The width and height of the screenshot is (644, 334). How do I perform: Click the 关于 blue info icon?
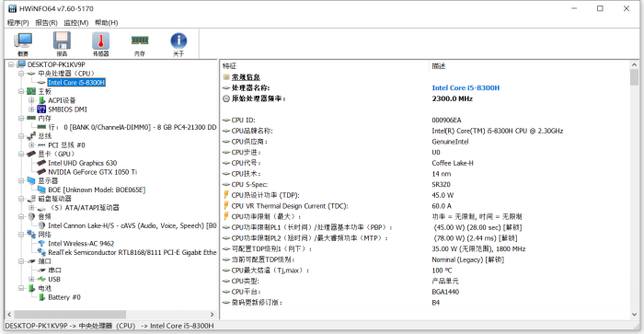[x=178, y=43]
